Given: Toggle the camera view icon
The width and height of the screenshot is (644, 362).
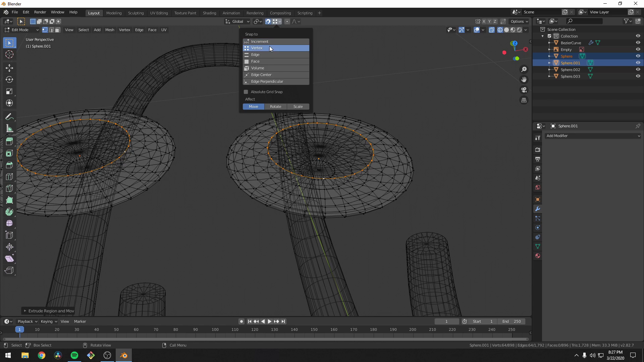Looking at the screenshot, I should (524, 90).
